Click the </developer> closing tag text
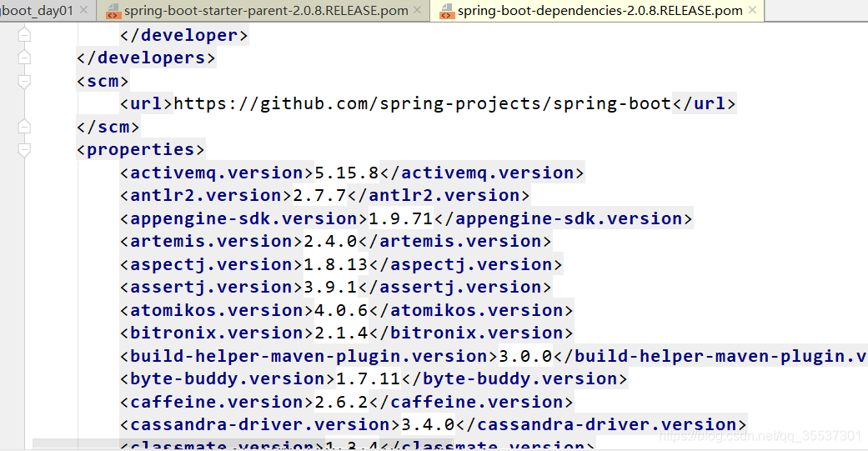868x451 pixels. click(x=184, y=35)
